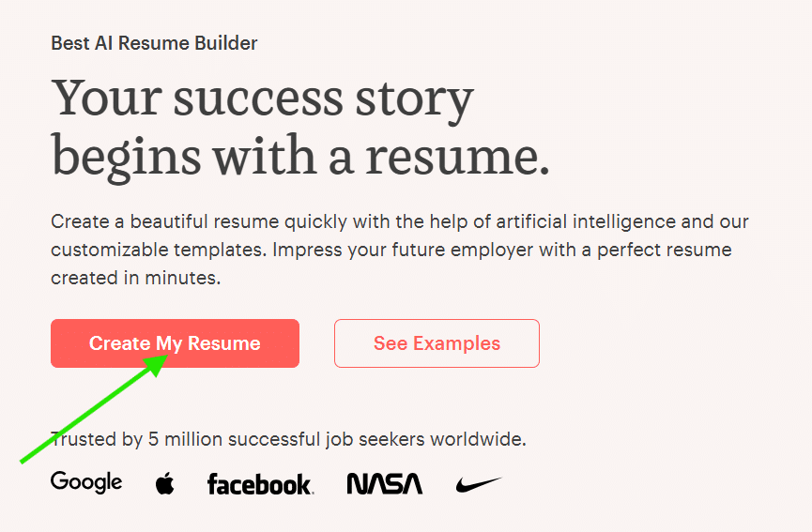Click the text "customizable templates"
Viewport: 812px width, 532px height.
point(159,250)
